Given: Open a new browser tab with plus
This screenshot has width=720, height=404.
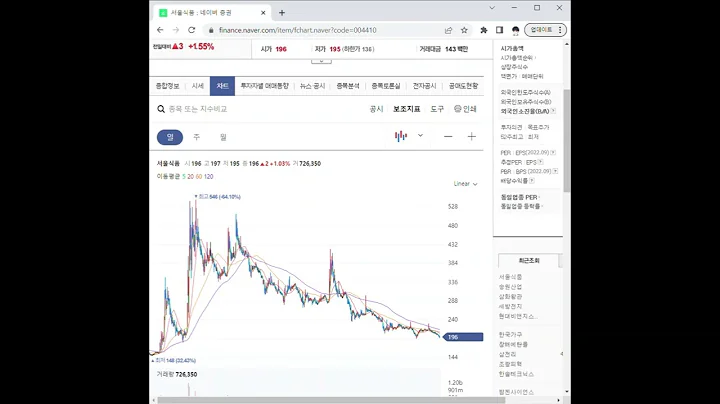Looking at the screenshot, I should coord(282,13).
